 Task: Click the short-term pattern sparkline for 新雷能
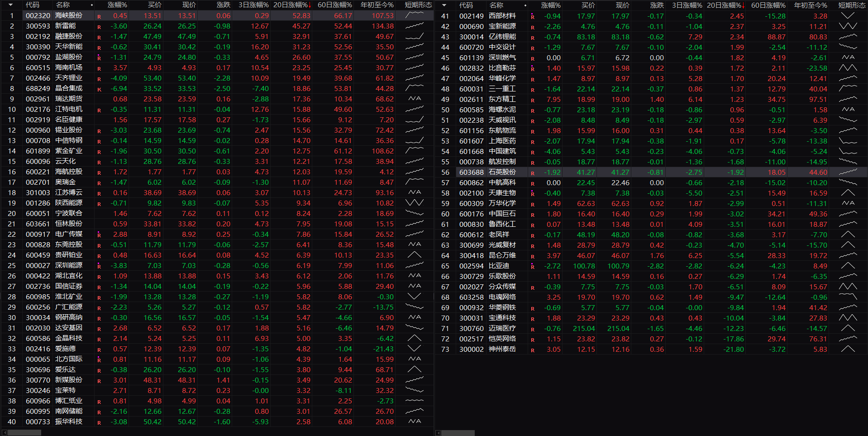[414, 26]
